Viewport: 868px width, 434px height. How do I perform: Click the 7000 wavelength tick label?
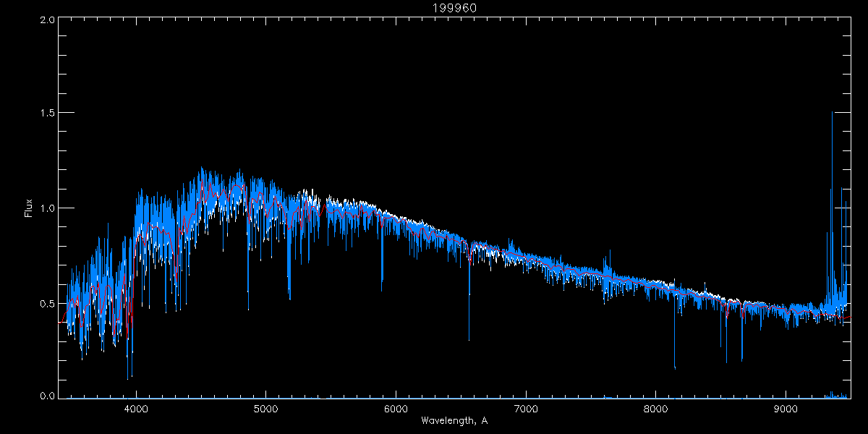pyautogui.click(x=526, y=409)
